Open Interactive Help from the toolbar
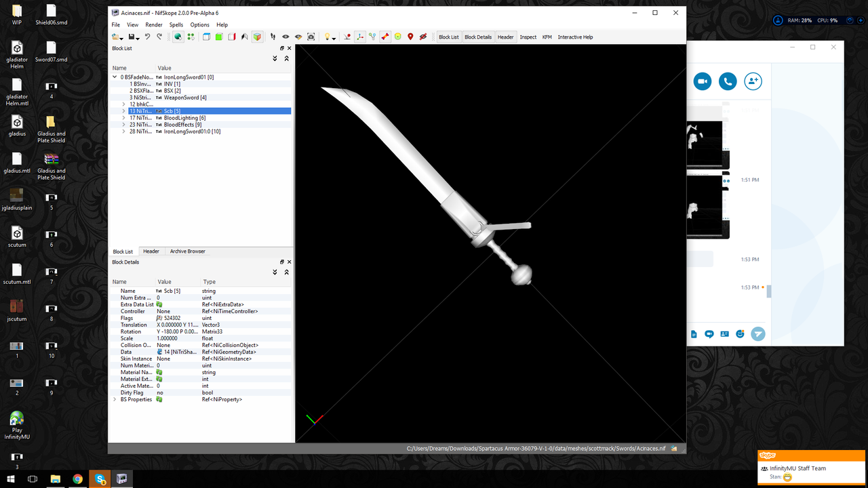The height and width of the screenshot is (488, 868). [x=575, y=37]
